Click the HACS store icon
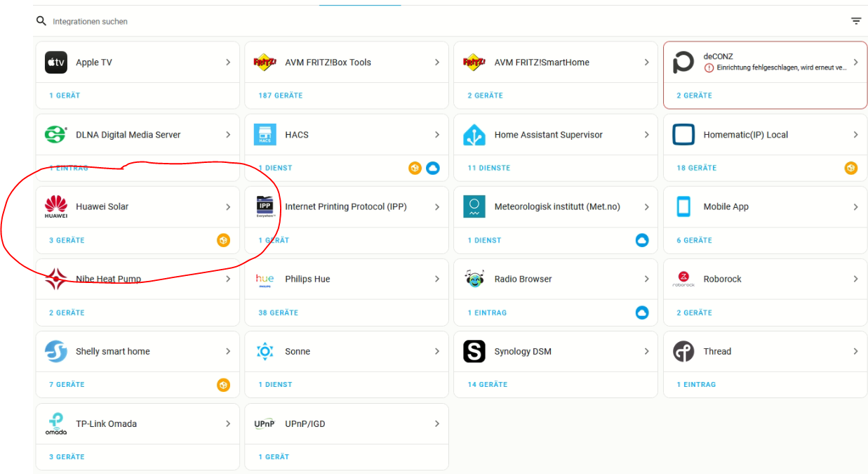868x474 pixels. coord(265,135)
